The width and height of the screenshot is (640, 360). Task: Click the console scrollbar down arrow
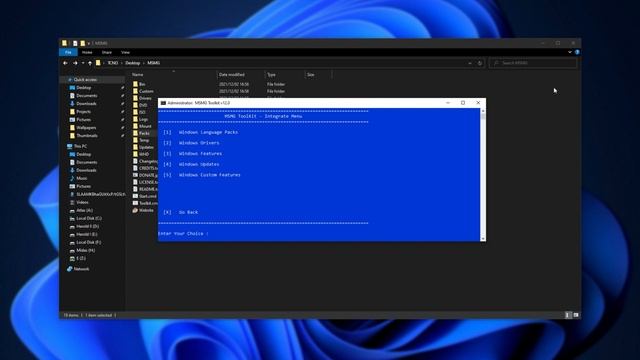(483, 239)
